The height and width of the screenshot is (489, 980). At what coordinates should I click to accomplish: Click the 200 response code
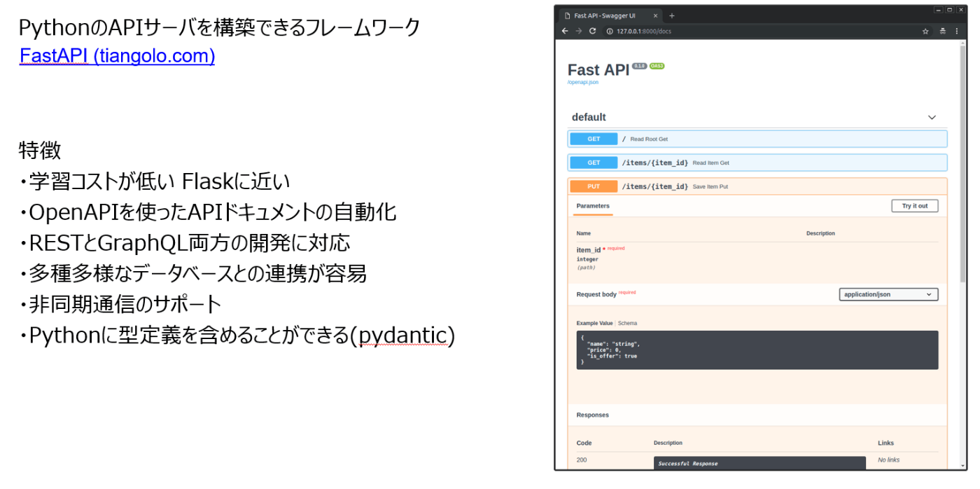pyautogui.click(x=582, y=460)
